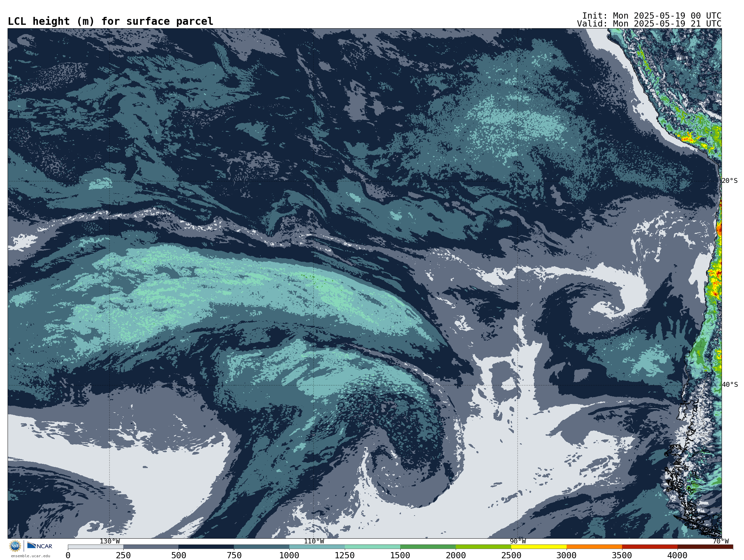Screen dimensions: 744x560
Task: Click the NSF logo icon
Action: [15, 546]
